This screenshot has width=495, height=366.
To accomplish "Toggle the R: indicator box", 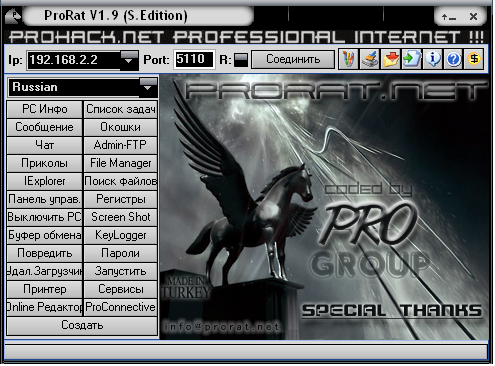I will click(241, 60).
